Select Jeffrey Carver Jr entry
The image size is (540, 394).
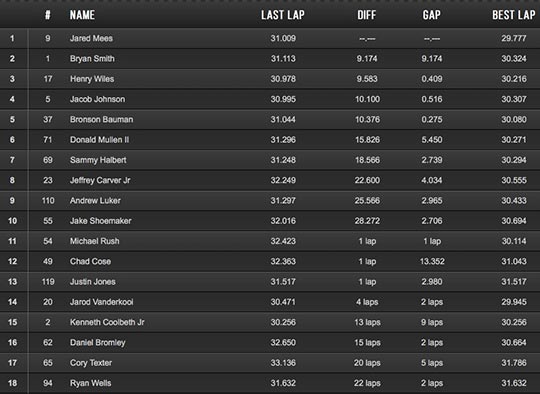[270, 180]
